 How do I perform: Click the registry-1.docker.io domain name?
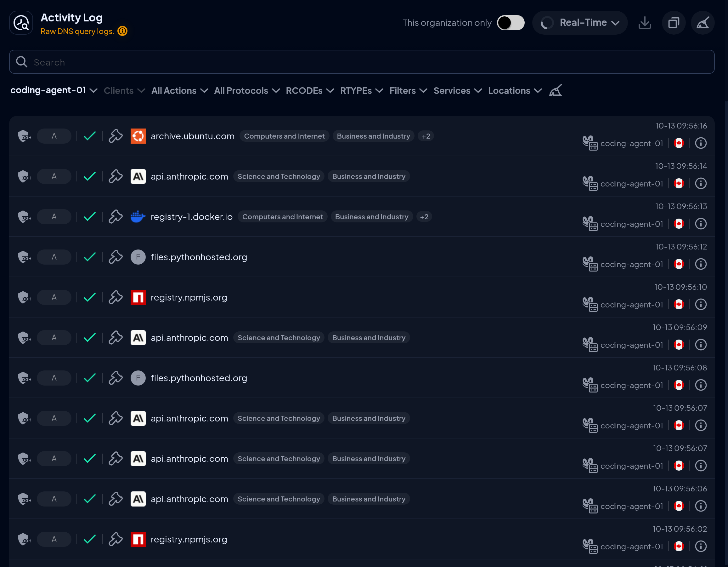click(192, 217)
